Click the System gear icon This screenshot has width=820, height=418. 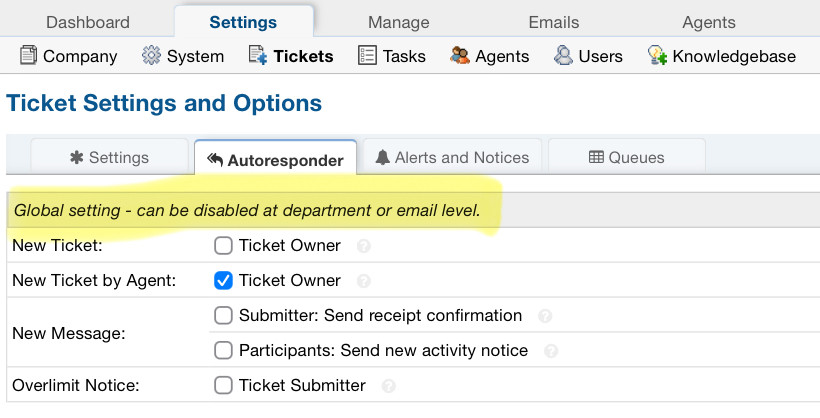pyautogui.click(x=151, y=55)
